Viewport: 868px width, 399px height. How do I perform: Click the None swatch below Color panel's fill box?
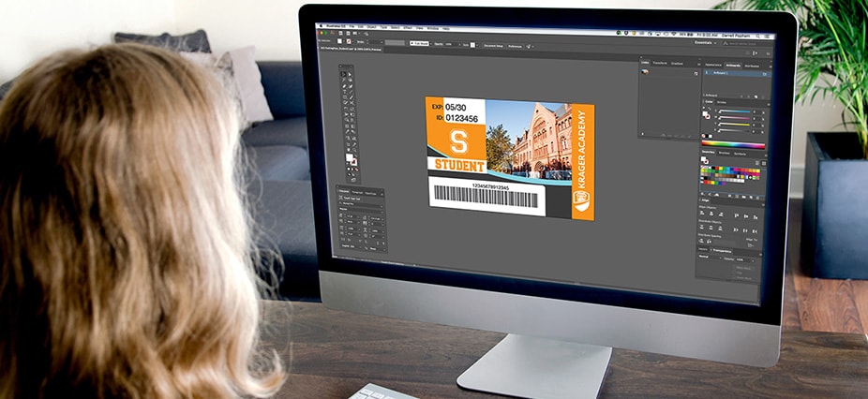tap(704, 136)
